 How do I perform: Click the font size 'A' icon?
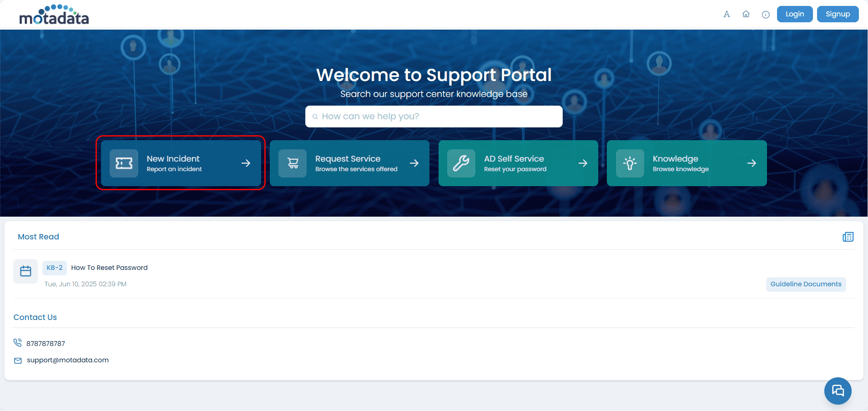point(727,14)
